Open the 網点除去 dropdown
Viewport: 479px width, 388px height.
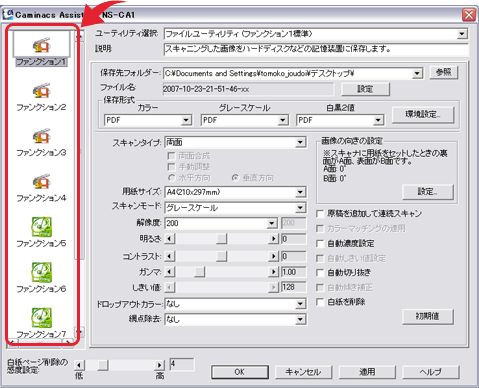[x=300, y=319]
